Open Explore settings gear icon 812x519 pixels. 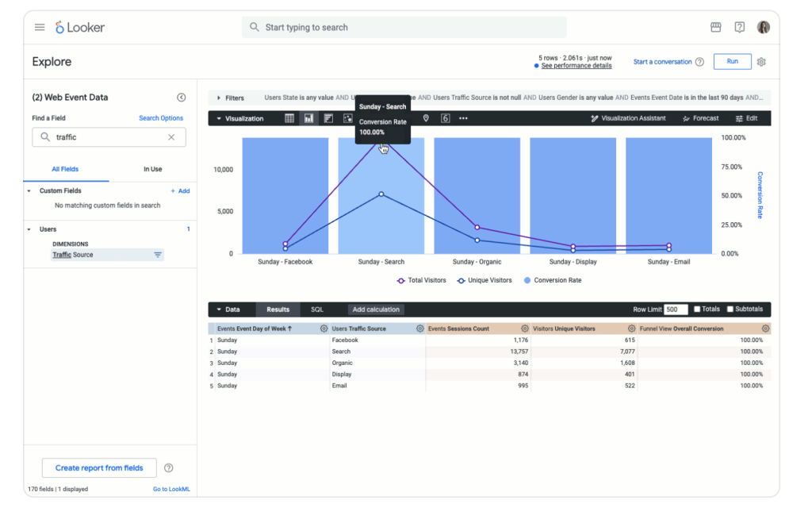[x=760, y=61]
